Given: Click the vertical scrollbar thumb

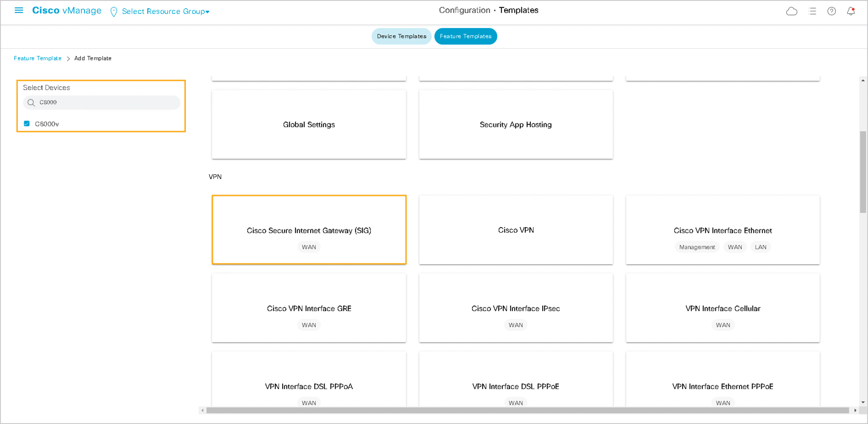Looking at the screenshot, I should (x=863, y=172).
